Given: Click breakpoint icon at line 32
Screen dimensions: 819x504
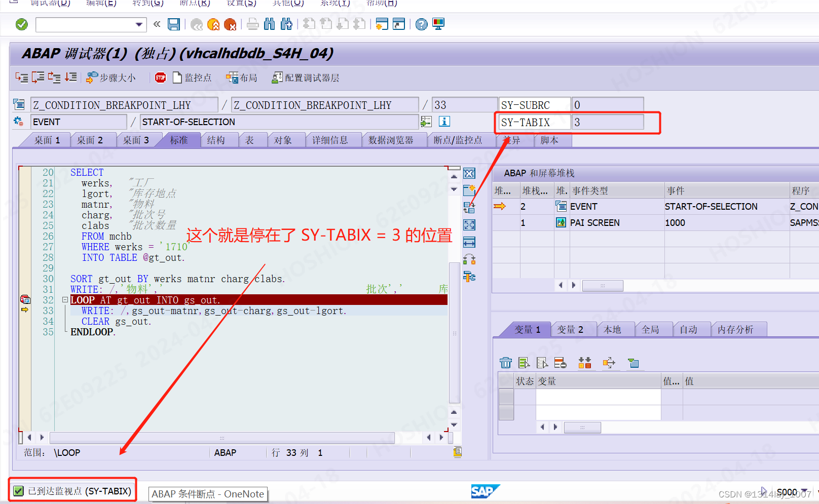Looking at the screenshot, I should click(x=25, y=299).
